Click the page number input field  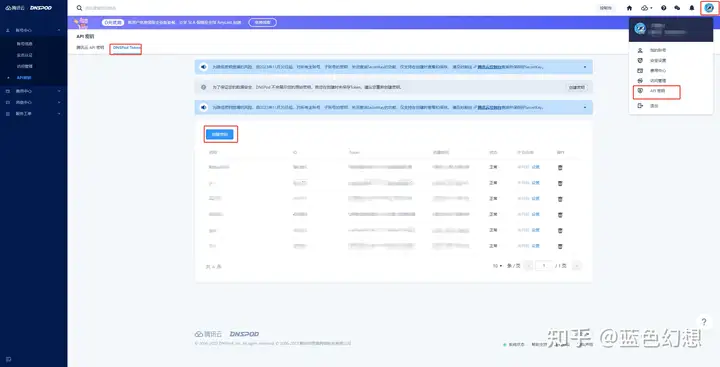544,266
